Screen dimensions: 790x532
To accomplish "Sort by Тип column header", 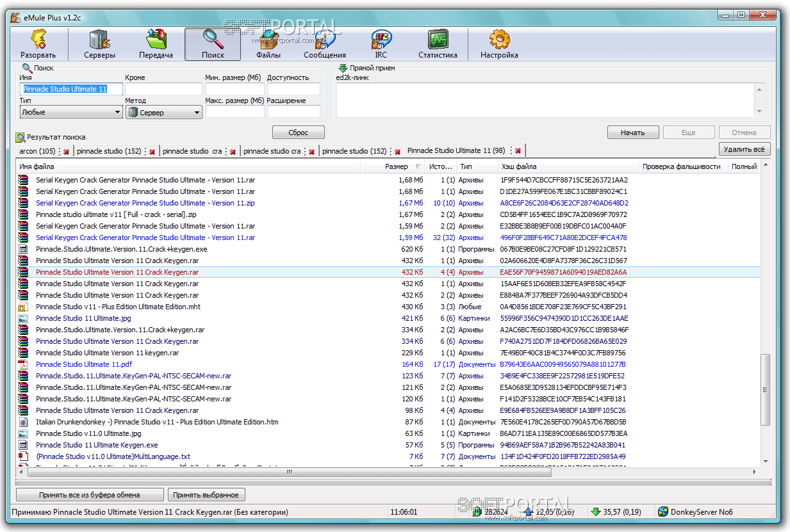I will [x=477, y=166].
